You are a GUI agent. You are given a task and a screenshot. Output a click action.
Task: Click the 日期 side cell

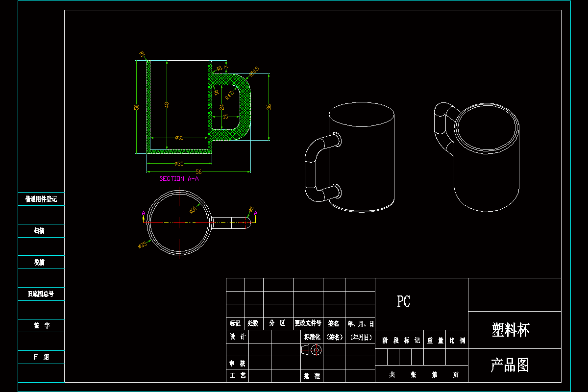point(41,357)
